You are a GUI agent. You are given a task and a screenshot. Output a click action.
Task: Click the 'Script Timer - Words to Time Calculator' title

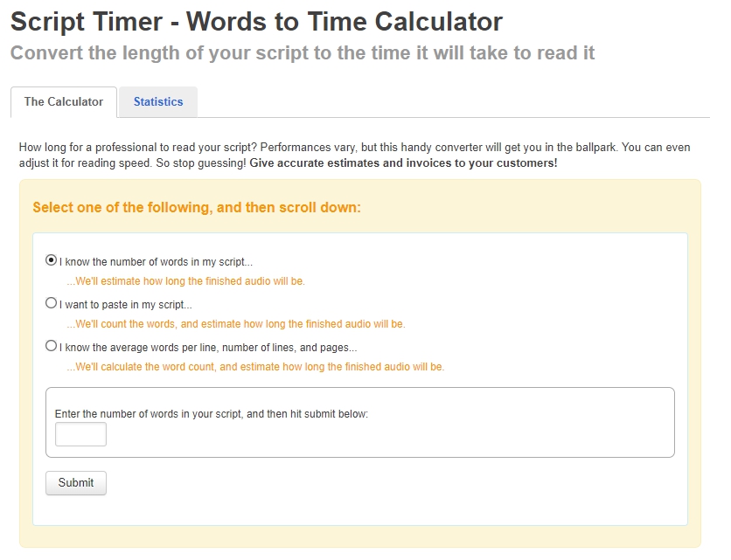coord(256,21)
